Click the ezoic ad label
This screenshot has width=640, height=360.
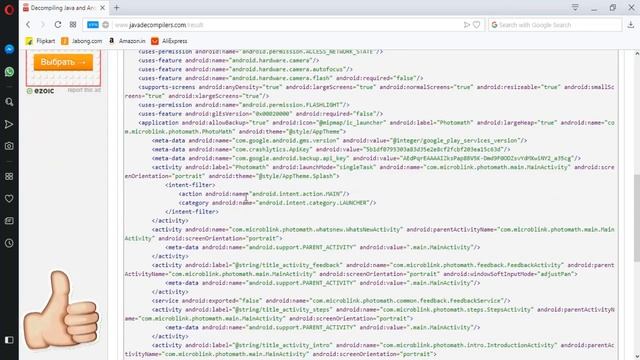pyautogui.click(x=40, y=91)
